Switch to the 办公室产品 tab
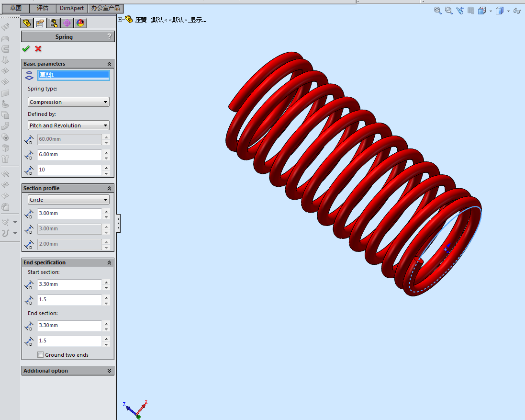This screenshot has height=420, width=525. tap(106, 8)
